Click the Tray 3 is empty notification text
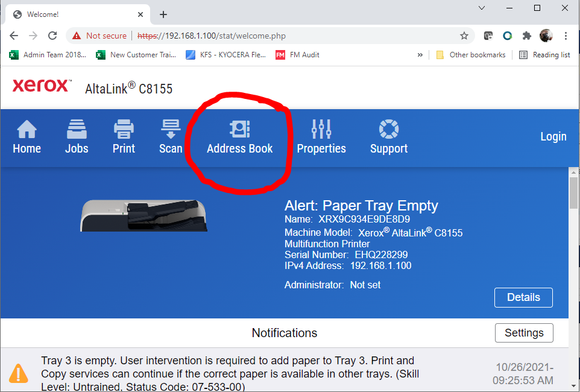Image resolution: width=580 pixels, height=392 pixels. pyautogui.click(x=230, y=374)
